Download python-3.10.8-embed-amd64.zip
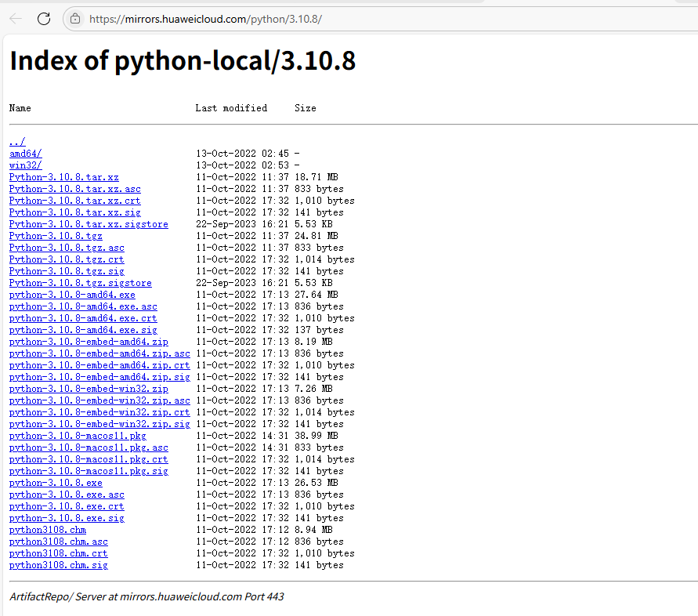Viewport: 698px width, 616px height. 89,342
